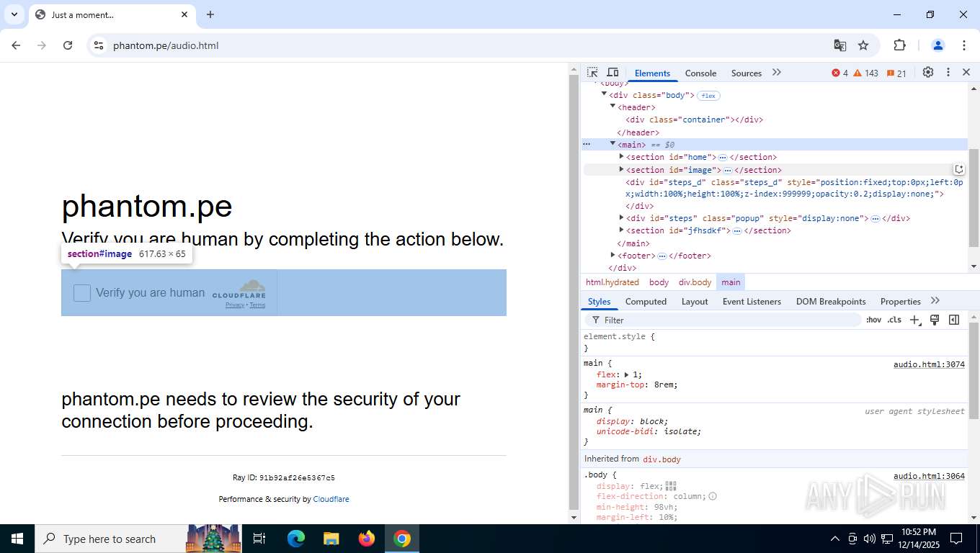Open the Chrome profile avatar
This screenshot has height=553, width=980.
pyautogui.click(x=938, y=45)
